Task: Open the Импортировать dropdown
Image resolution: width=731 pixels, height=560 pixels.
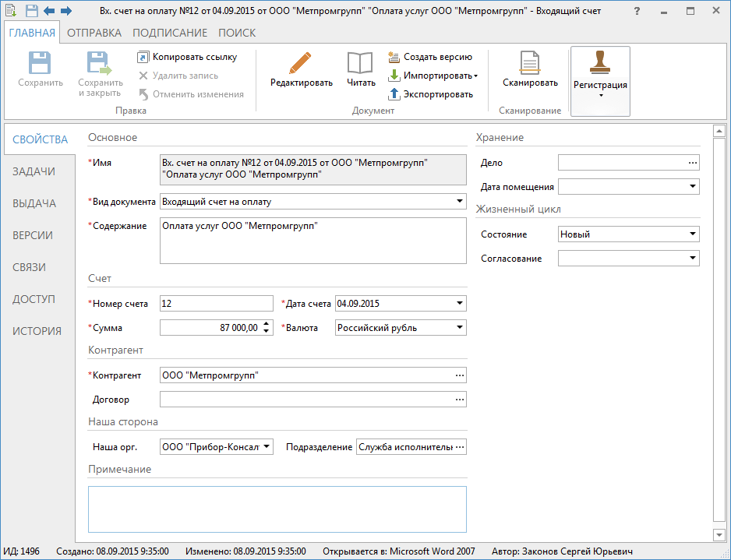Action: coord(433,76)
